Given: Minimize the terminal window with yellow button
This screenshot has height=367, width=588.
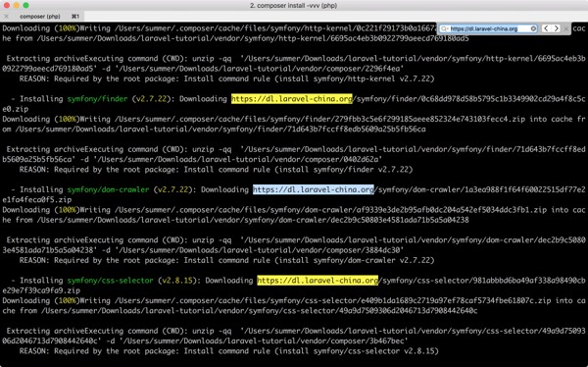Looking at the screenshot, I should pyautogui.click(x=16, y=5).
